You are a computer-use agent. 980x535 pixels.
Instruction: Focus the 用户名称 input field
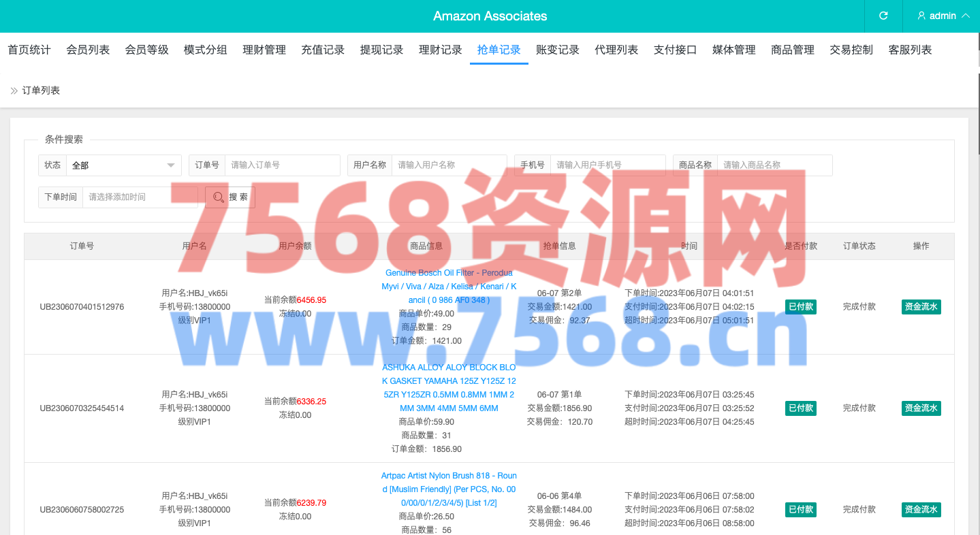coord(448,165)
